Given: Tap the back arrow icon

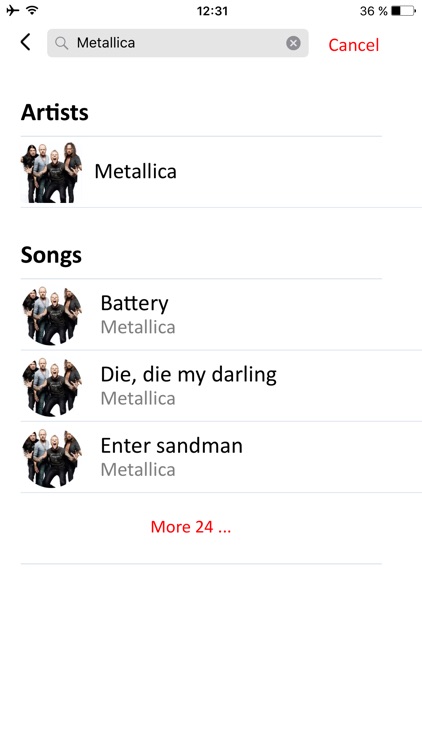Looking at the screenshot, I should 26,42.
